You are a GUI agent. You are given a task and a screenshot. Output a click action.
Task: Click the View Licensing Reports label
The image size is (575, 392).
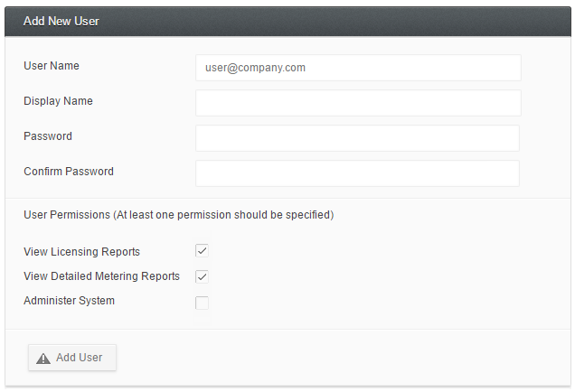[x=81, y=252]
